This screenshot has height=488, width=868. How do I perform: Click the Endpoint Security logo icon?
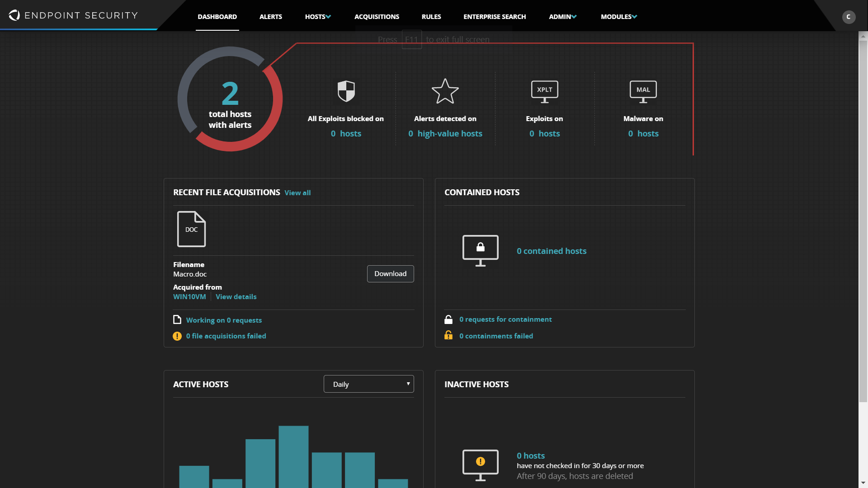(x=14, y=15)
